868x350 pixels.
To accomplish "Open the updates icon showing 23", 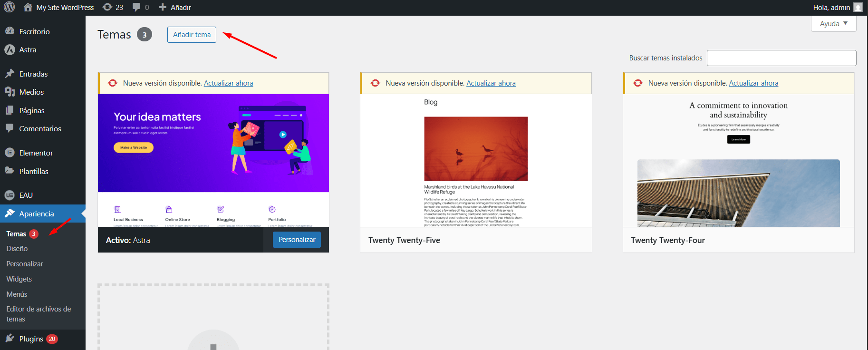I will pos(108,7).
